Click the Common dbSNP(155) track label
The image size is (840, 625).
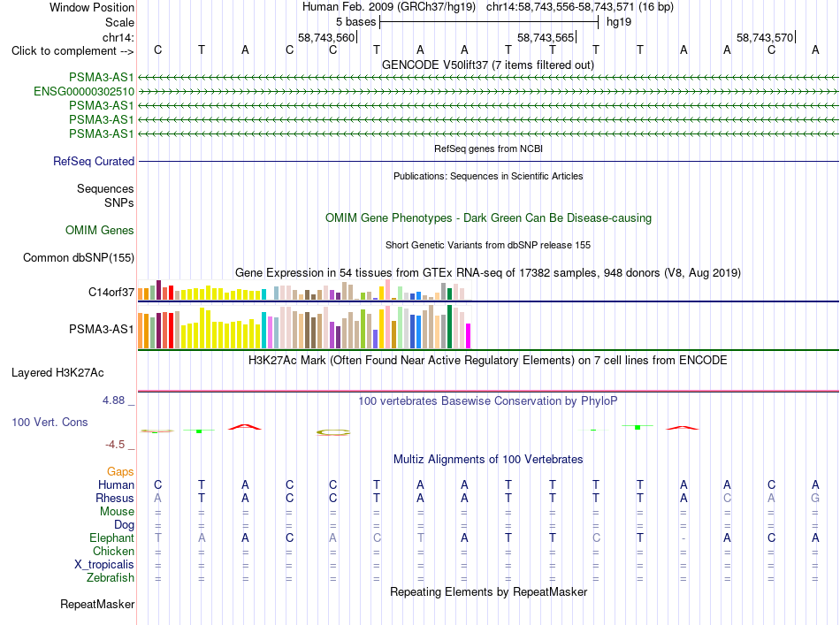[x=79, y=257]
